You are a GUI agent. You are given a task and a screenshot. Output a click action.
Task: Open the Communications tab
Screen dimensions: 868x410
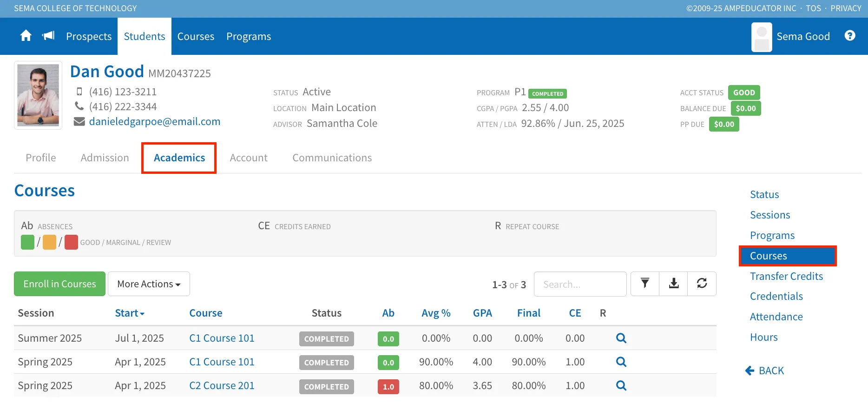(x=332, y=158)
